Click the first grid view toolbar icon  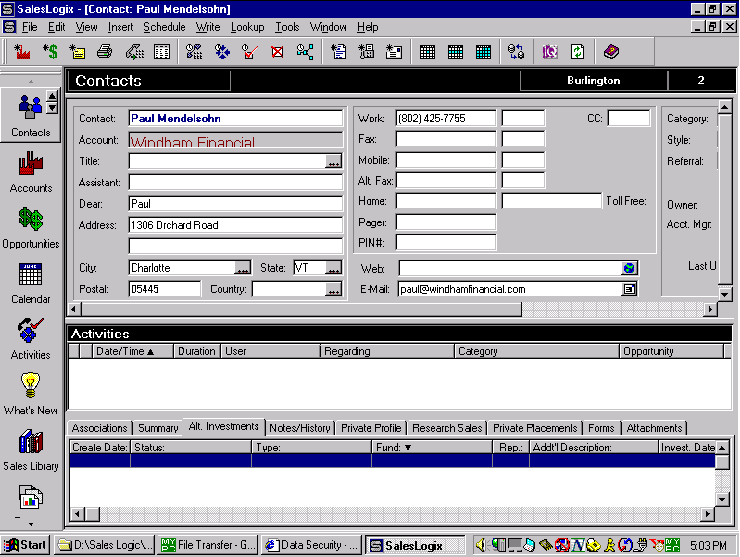click(427, 51)
